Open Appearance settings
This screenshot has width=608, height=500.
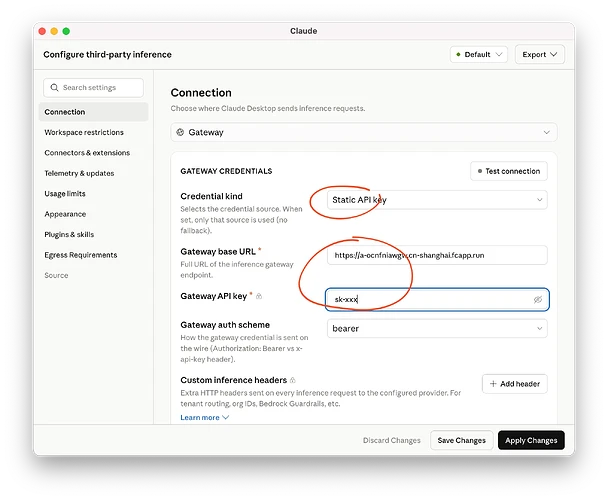coord(65,214)
